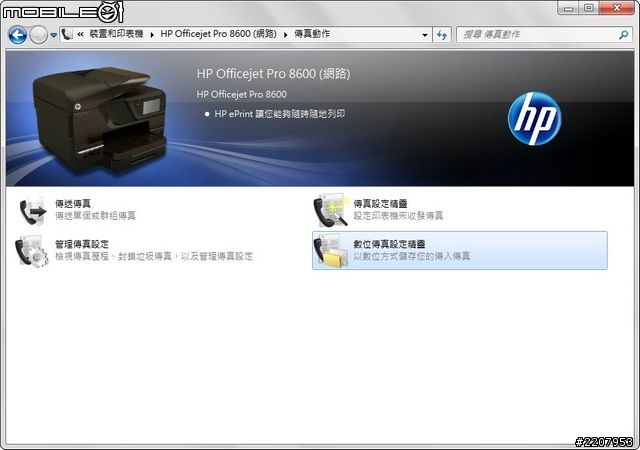The height and width of the screenshot is (450, 640).
Task: Maximize the window
Action: pyautogui.click(x=589, y=8)
